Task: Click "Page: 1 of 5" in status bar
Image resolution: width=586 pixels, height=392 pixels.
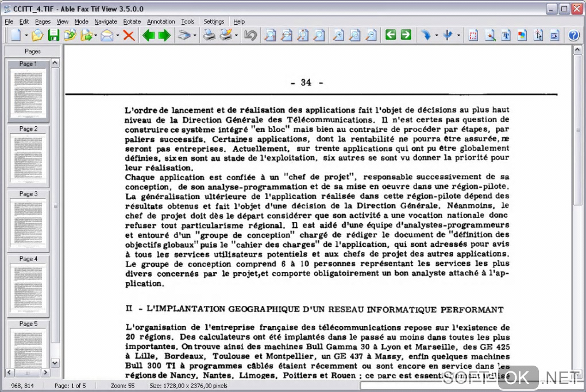Action: [x=70, y=386]
